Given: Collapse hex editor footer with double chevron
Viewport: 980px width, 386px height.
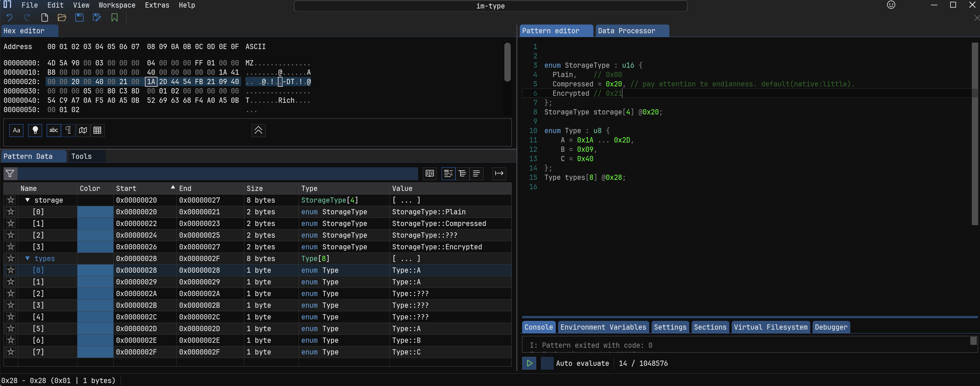Looking at the screenshot, I should click(x=258, y=131).
